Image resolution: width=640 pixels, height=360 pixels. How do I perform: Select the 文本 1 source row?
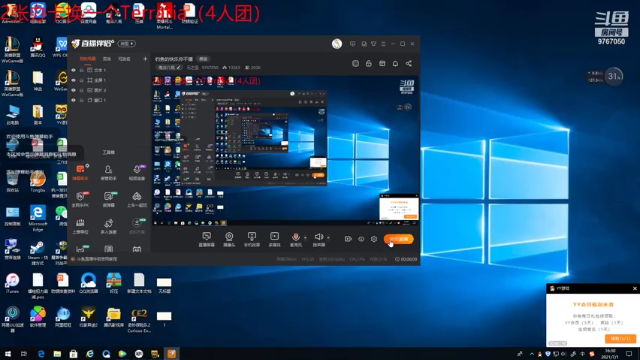[109, 70]
